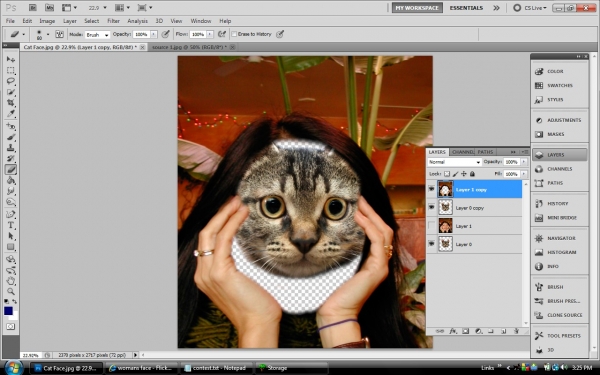This screenshot has width=600, height=375.
Task: Expand more workspaces chevron
Action: [x=496, y=8]
